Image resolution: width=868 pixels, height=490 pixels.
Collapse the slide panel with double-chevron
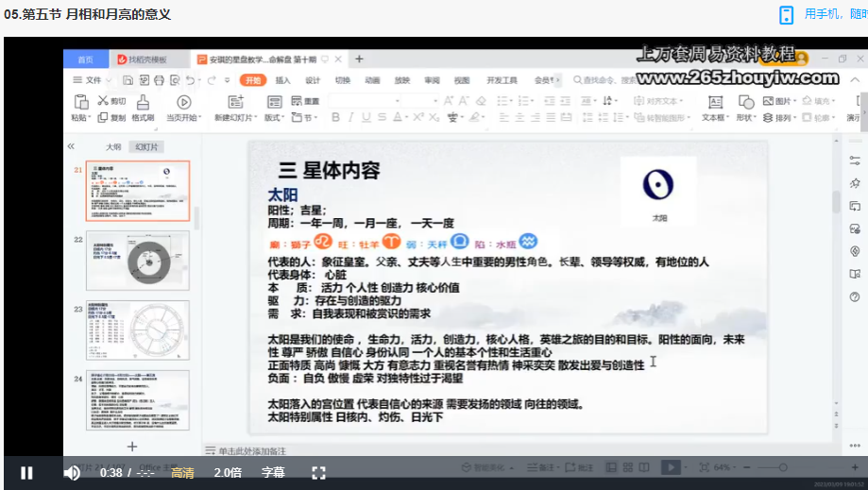[x=71, y=146]
